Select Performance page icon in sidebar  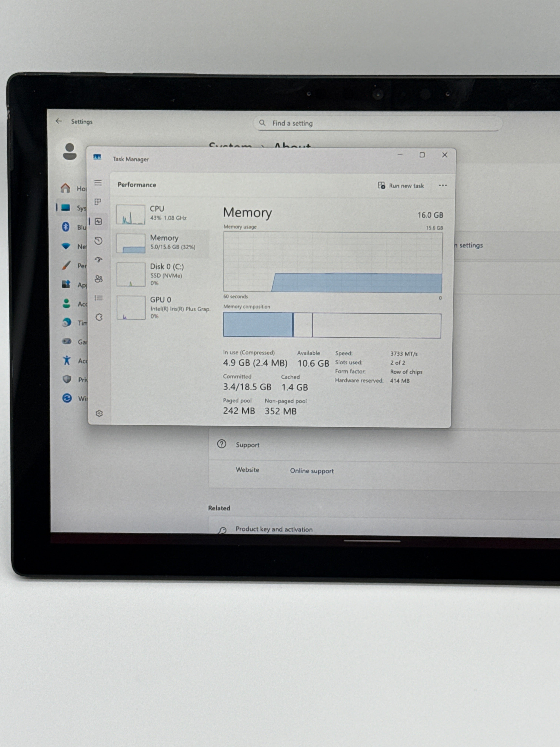click(x=98, y=222)
